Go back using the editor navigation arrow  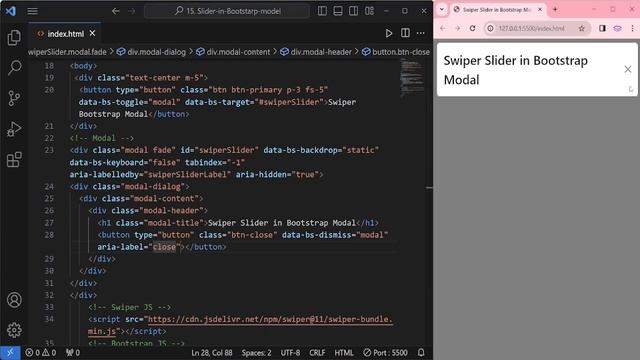116,11
